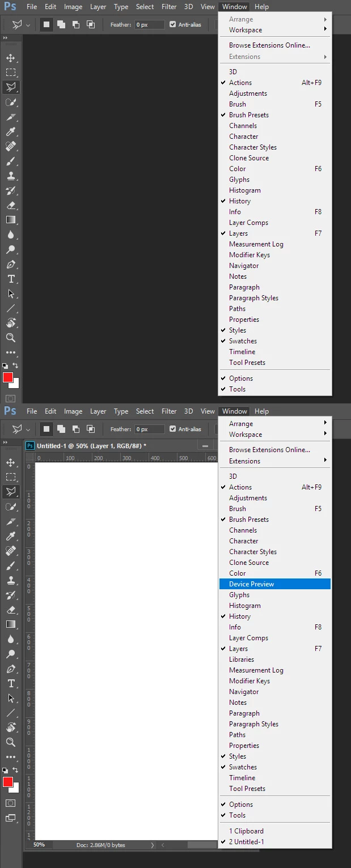Uncheck Layers panel in the no-document window menu
The image size is (351, 868).
click(275, 233)
